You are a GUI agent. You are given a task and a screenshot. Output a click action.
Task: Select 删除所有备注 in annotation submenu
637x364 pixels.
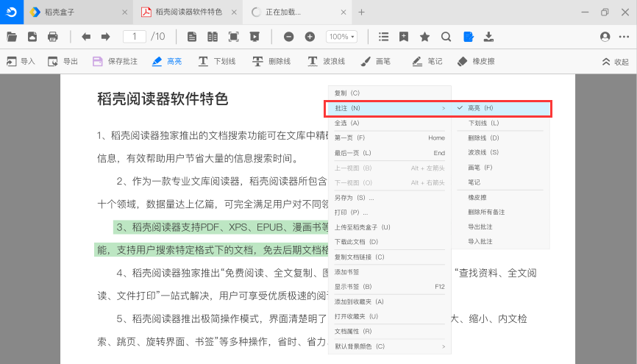[x=500, y=212]
